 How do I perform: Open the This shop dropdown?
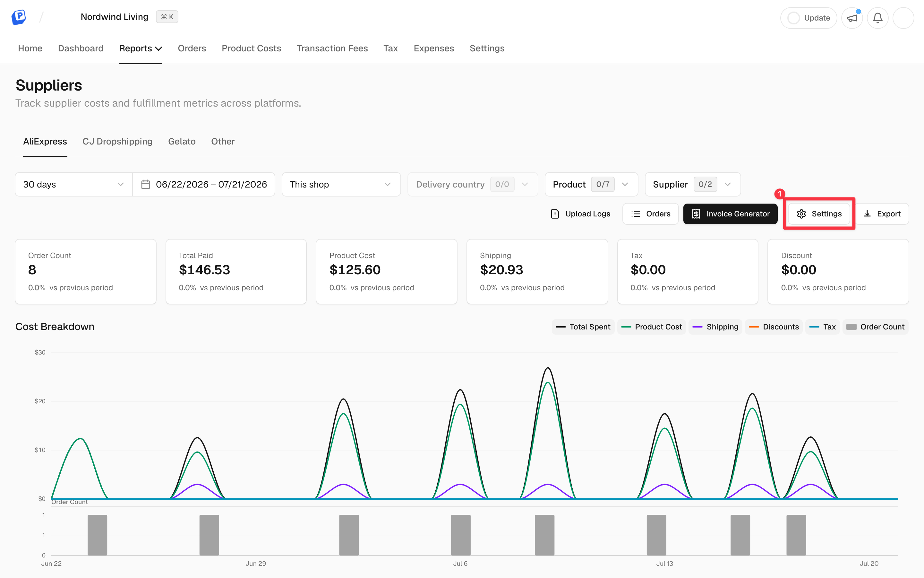(x=341, y=184)
